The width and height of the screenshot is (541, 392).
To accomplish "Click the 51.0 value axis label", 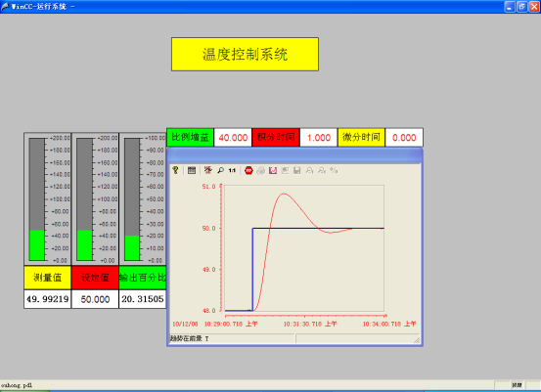I will [x=208, y=187].
